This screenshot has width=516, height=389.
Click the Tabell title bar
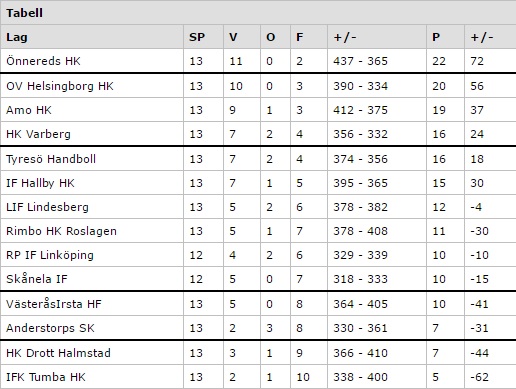click(x=258, y=13)
